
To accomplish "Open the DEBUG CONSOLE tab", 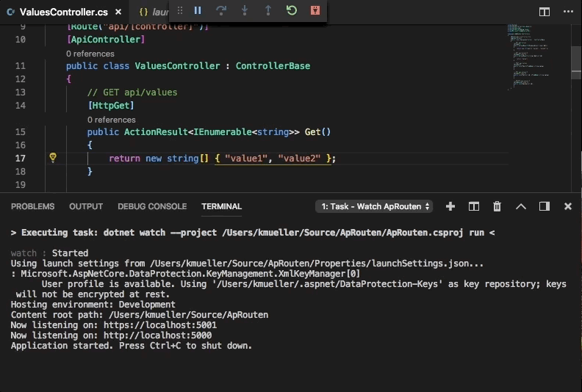I will point(152,207).
